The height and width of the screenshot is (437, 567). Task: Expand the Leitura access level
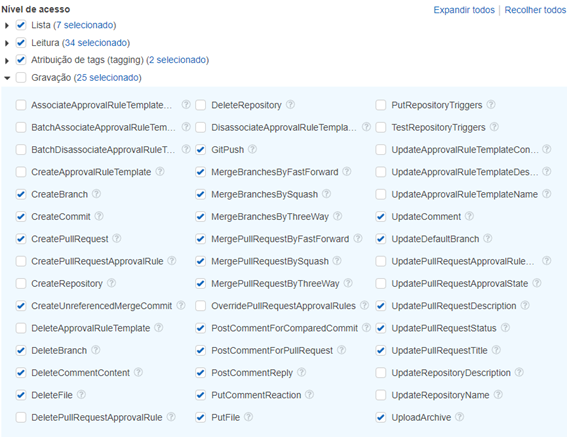pos(7,43)
